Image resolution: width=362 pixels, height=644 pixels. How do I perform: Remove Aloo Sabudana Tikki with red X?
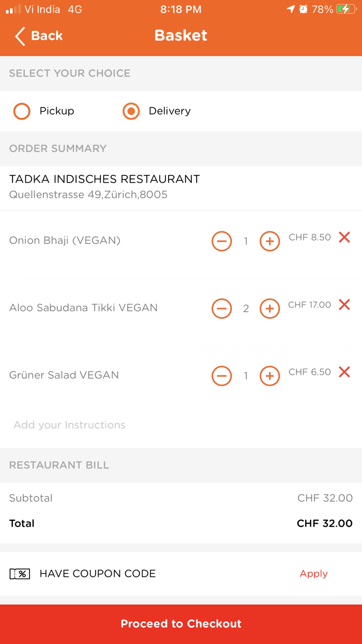point(344,305)
